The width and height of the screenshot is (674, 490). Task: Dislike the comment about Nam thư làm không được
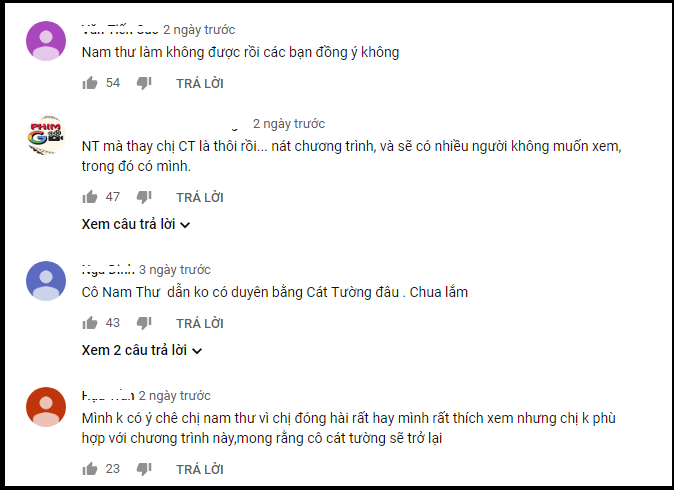coord(144,83)
